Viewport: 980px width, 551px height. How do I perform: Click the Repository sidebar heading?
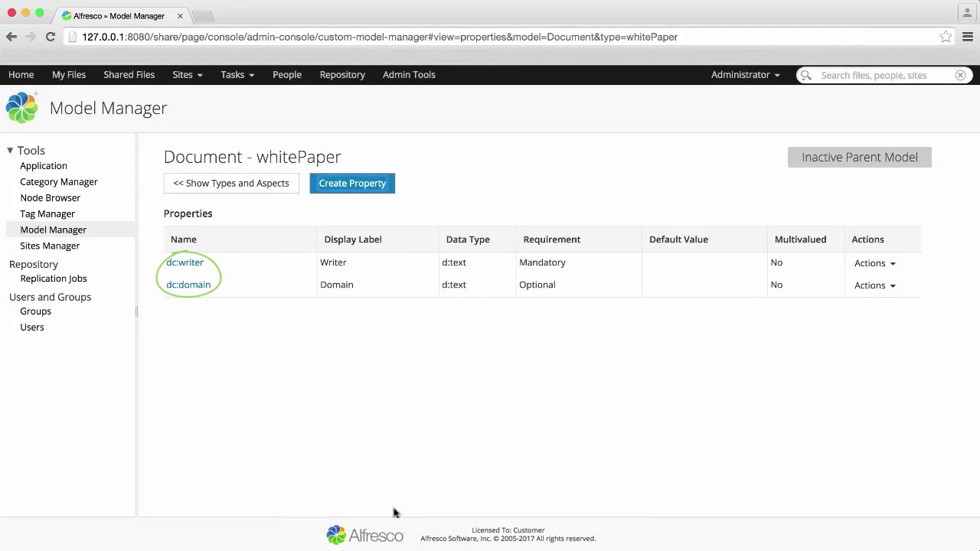(x=34, y=264)
